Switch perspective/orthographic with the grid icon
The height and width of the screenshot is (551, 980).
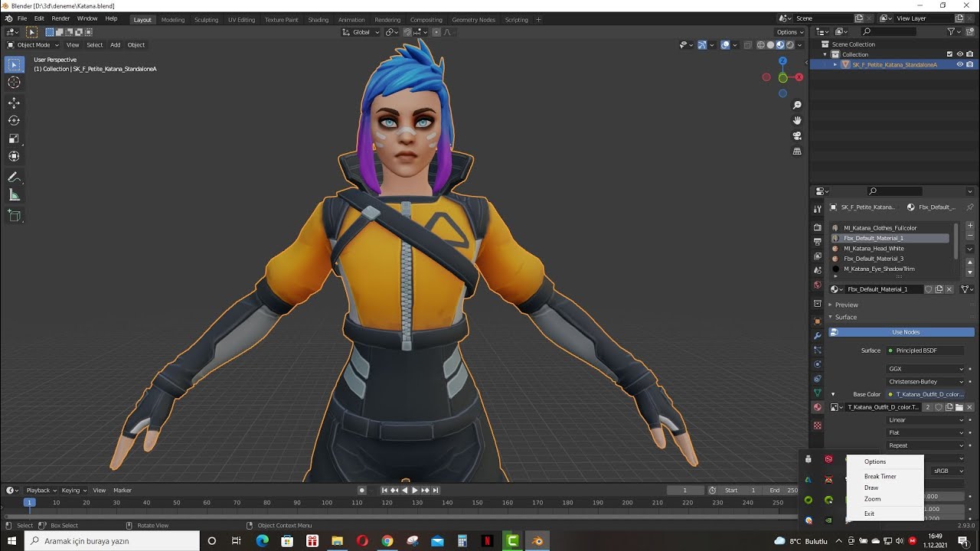tap(797, 152)
